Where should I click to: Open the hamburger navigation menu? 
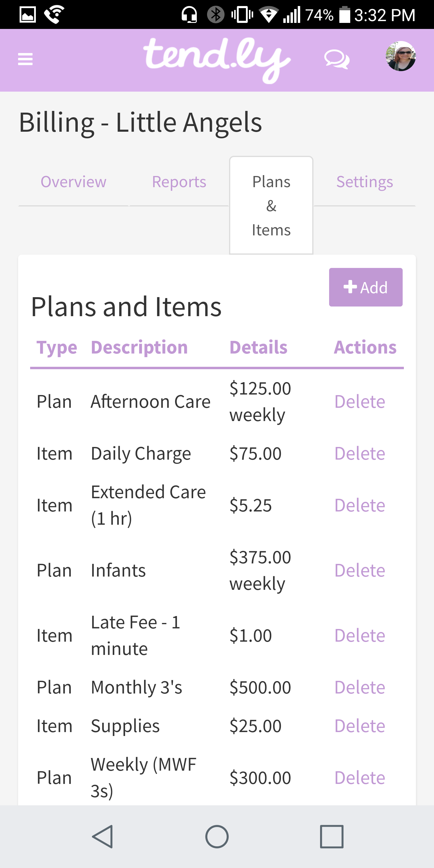coord(25,59)
